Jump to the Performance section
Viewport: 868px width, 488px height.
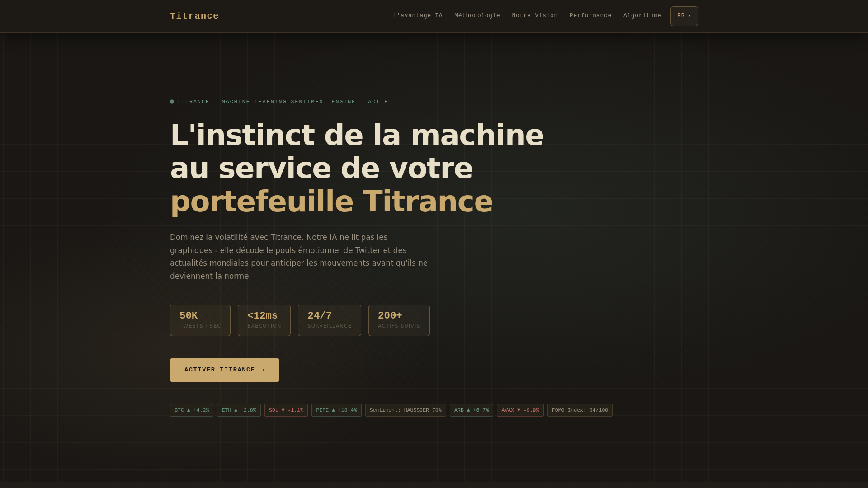(x=590, y=16)
